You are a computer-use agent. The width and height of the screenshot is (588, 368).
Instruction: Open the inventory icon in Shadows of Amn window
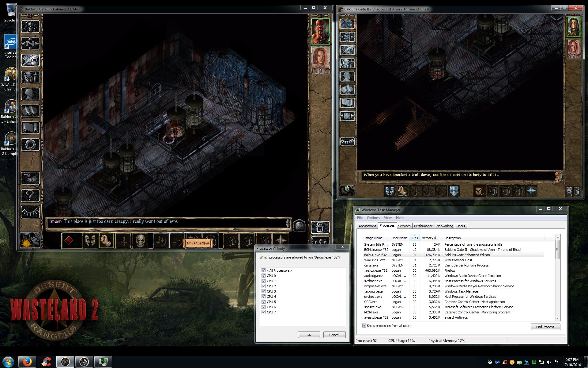(347, 63)
